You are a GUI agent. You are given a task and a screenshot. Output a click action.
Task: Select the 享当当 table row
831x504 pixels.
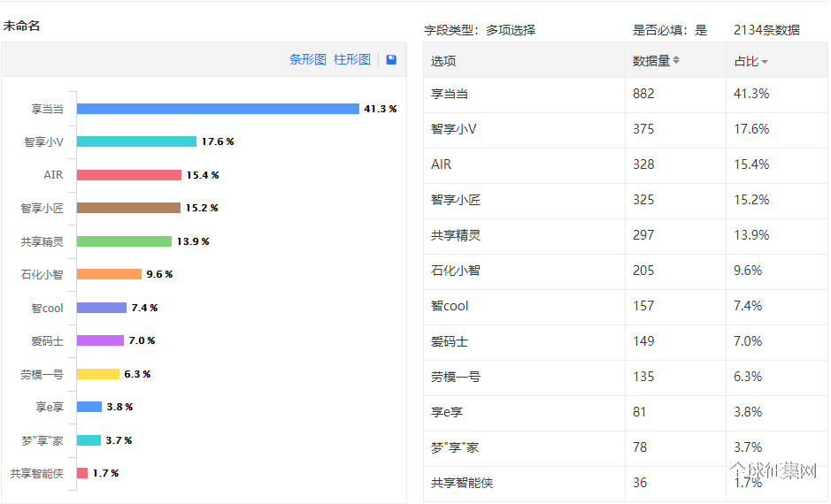coord(626,95)
